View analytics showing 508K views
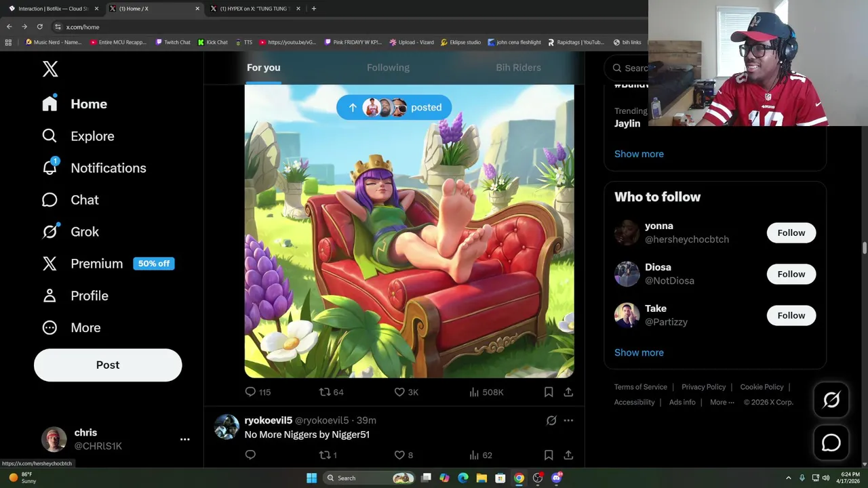The image size is (868, 488). pos(486,392)
